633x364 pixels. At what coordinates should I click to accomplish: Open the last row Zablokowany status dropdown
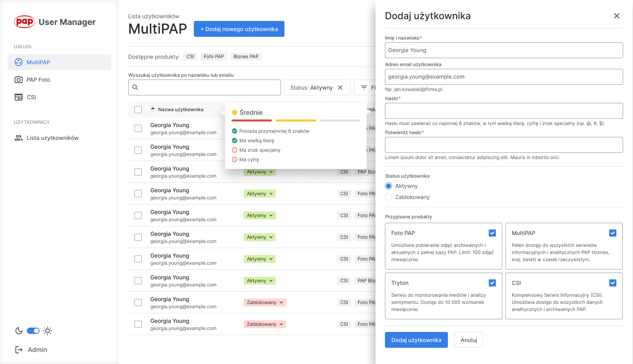pos(265,324)
